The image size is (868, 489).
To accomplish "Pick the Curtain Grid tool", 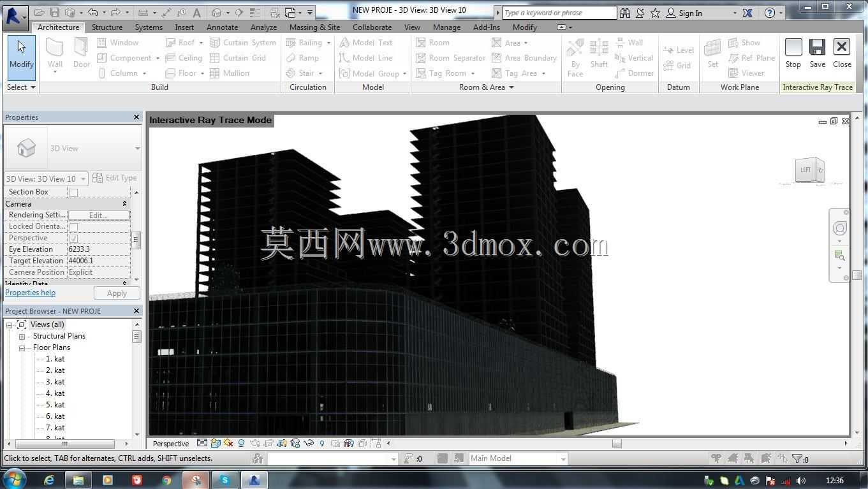I will tap(237, 58).
